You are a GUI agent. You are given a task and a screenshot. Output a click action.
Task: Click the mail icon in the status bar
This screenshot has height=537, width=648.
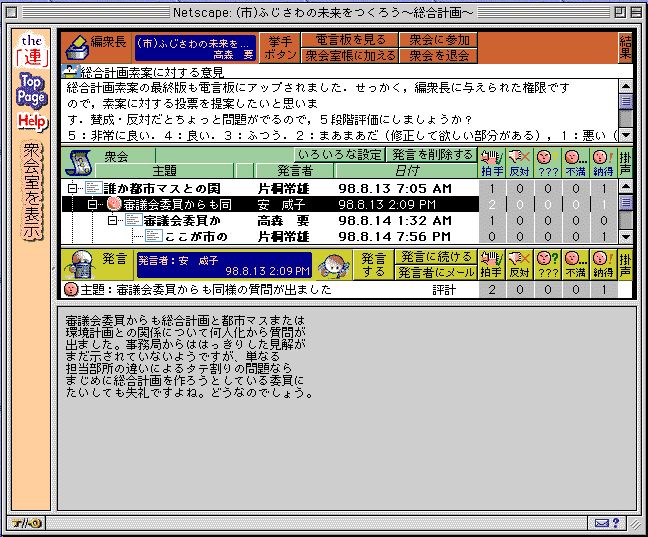click(602, 523)
